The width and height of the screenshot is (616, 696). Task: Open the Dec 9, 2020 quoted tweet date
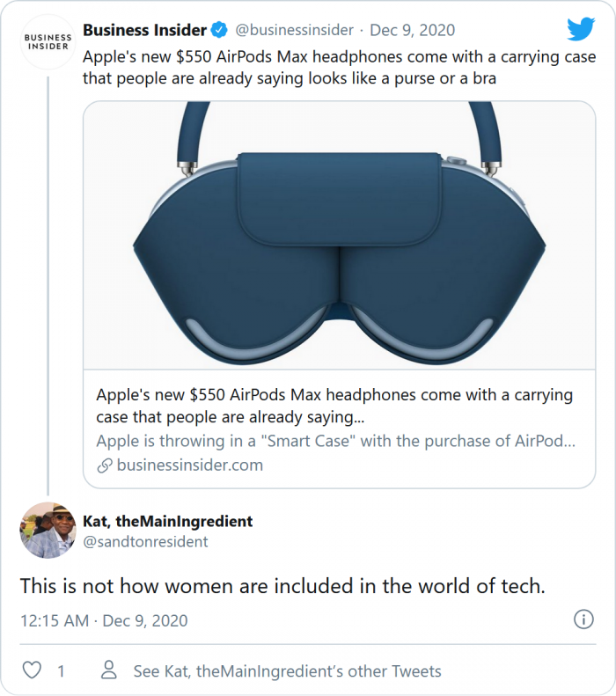point(413,30)
